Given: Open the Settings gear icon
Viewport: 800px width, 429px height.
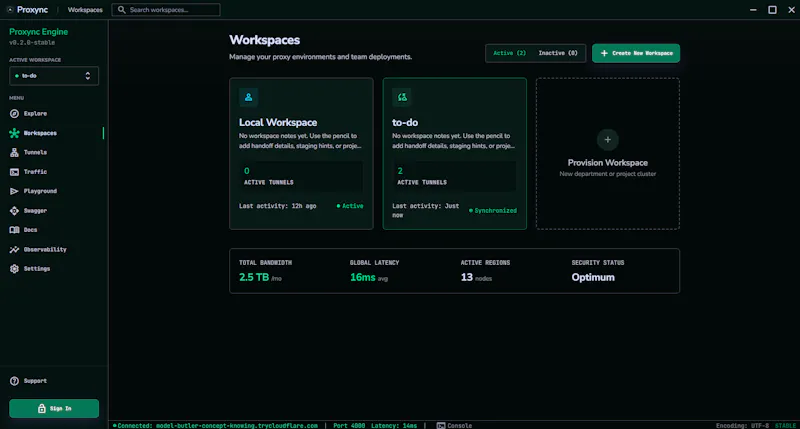Looking at the screenshot, I should tap(14, 269).
